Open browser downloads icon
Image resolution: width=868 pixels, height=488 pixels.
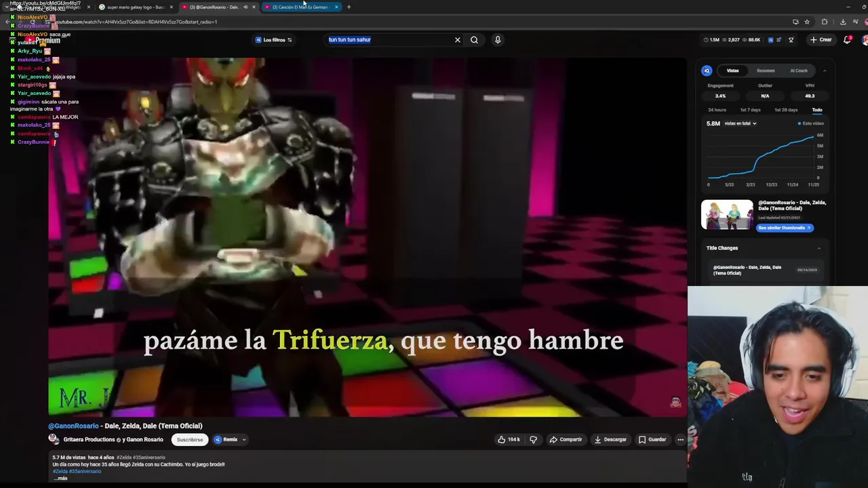843,22
